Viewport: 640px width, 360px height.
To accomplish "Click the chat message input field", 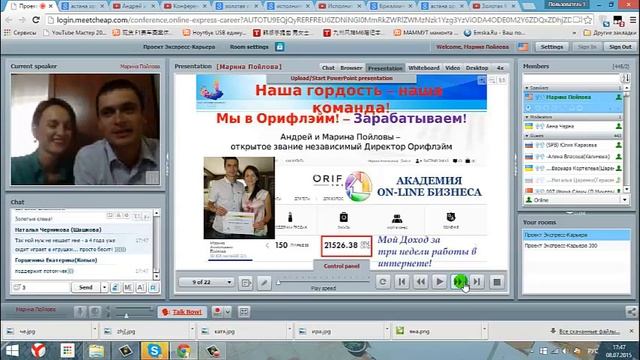I will point(41,287).
